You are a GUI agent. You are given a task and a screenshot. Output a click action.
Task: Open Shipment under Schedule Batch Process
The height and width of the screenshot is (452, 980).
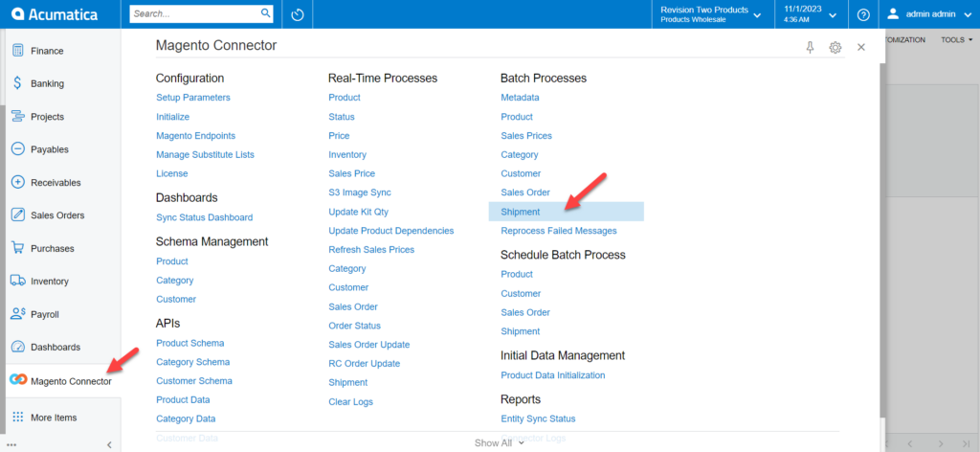coord(520,331)
